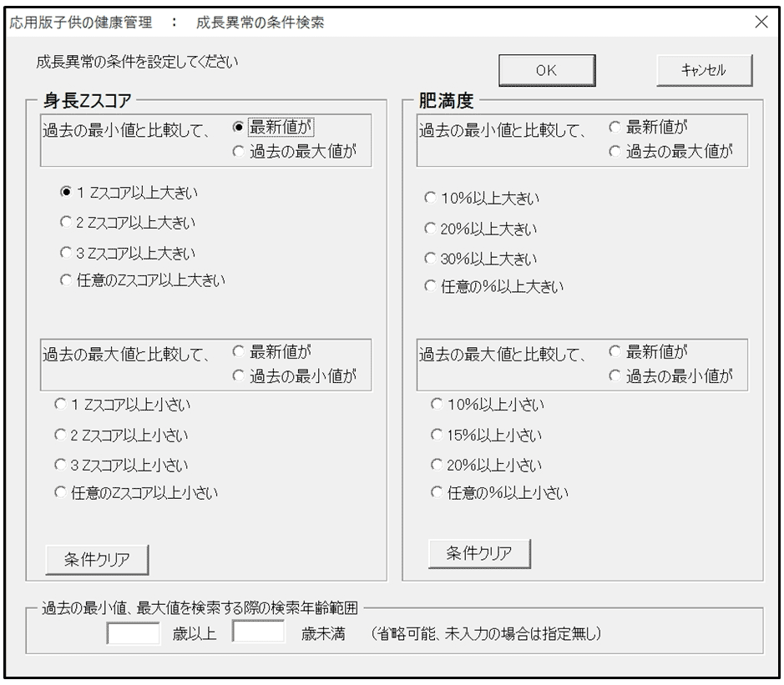Viewport: 784px width, 685px height.
Task: Select the 1 Zスコア以上小さい option
Action: tap(60, 405)
